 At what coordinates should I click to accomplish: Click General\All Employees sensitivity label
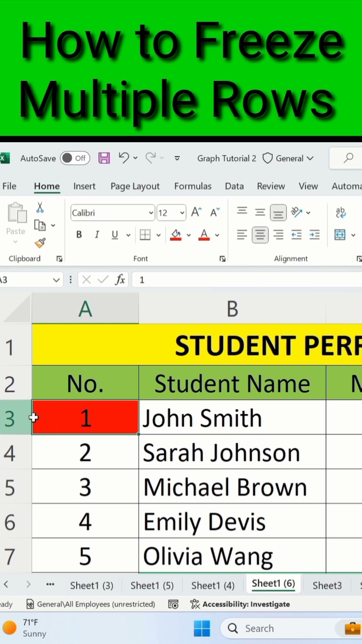(90, 604)
